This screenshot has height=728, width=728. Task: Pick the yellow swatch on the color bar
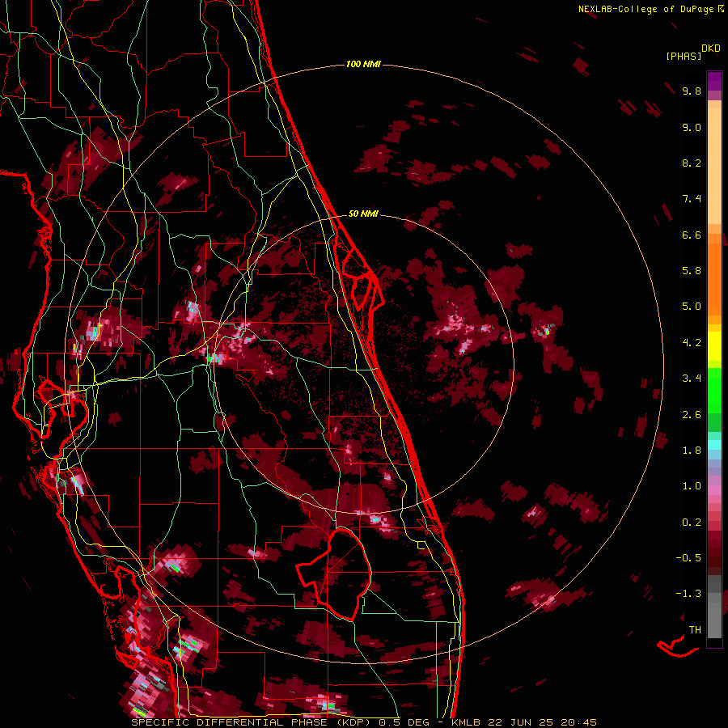(x=714, y=346)
